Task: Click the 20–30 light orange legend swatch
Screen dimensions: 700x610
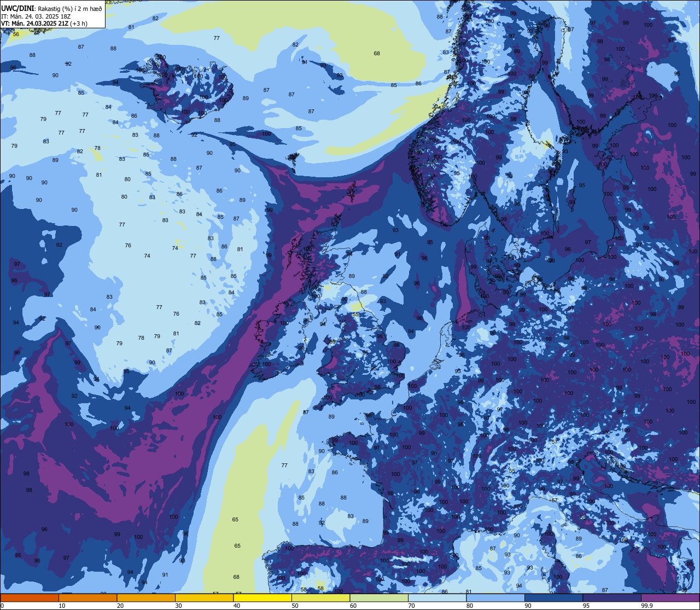Action: coord(146,597)
